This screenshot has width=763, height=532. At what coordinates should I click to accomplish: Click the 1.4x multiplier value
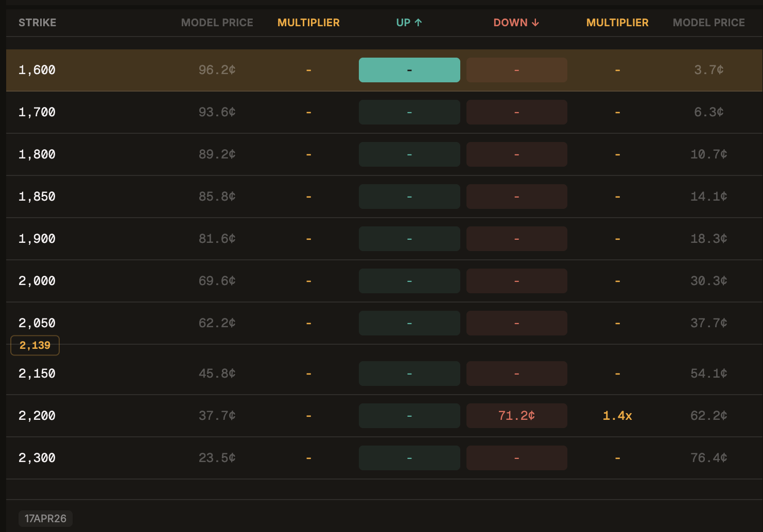(617, 416)
